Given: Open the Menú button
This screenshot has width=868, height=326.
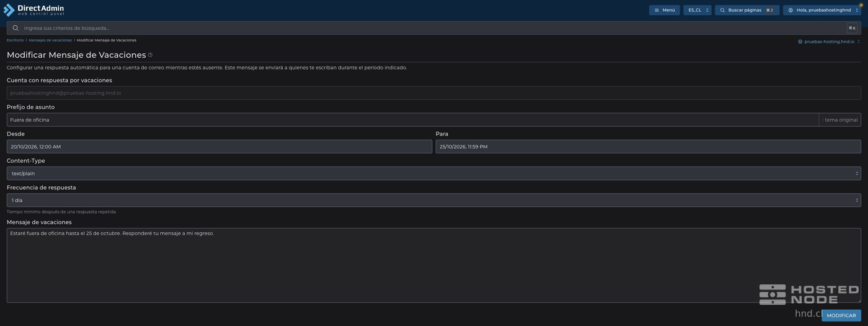Looking at the screenshot, I should click(x=664, y=10).
